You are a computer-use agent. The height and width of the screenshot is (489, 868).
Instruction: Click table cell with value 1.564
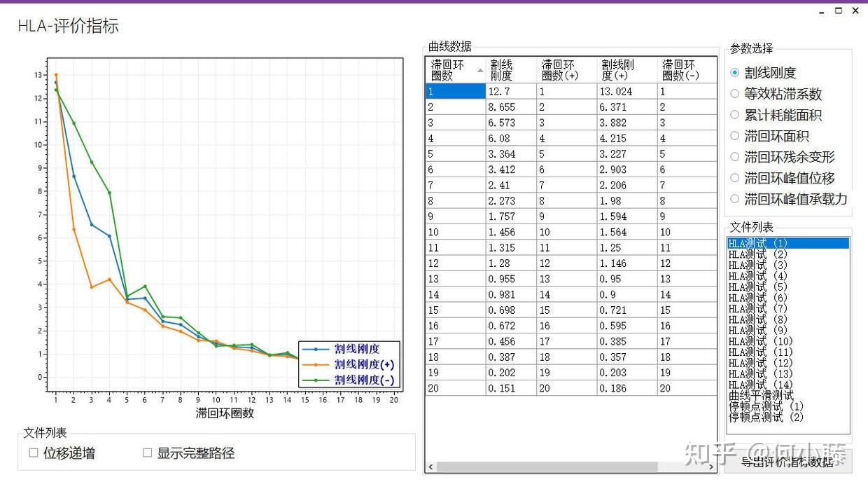tap(627, 232)
